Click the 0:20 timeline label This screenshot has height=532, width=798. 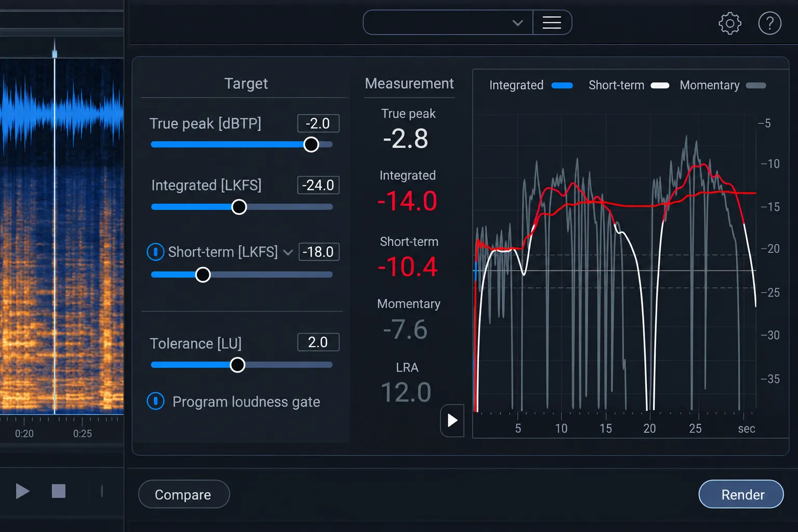pos(24,433)
